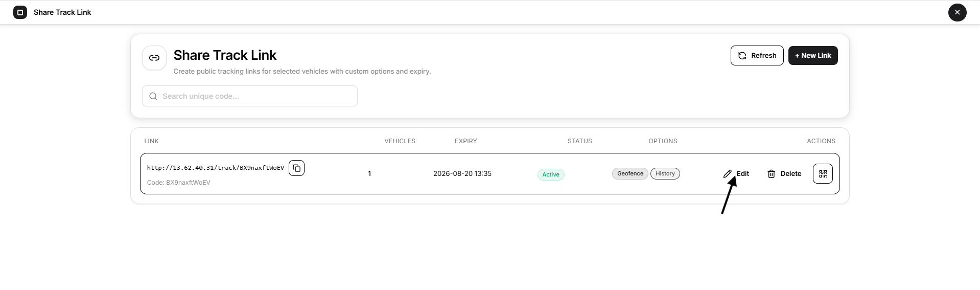Click the chain-link icon beside the heading
Image resolution: width=980 pixels, height=290 pixels.
pos(154,58)
